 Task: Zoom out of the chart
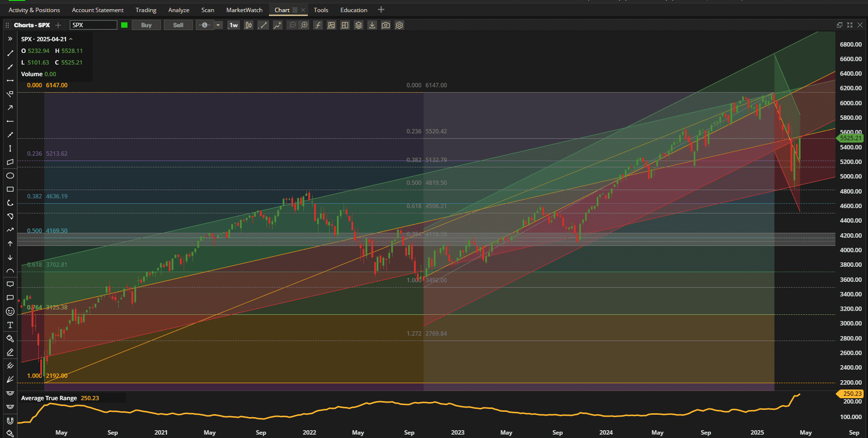(292, 25)
